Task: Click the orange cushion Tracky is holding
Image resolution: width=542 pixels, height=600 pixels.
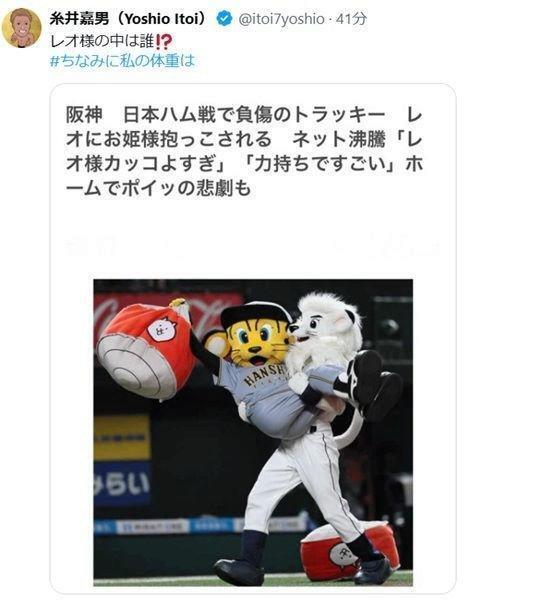Action: coord(145,349)
